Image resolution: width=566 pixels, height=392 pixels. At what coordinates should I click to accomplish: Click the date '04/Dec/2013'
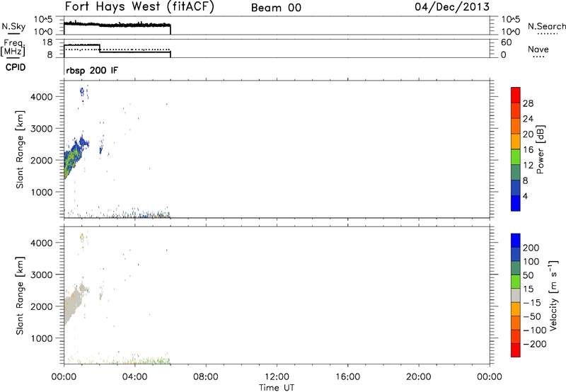pyautogui.click(x=452, y=7)
